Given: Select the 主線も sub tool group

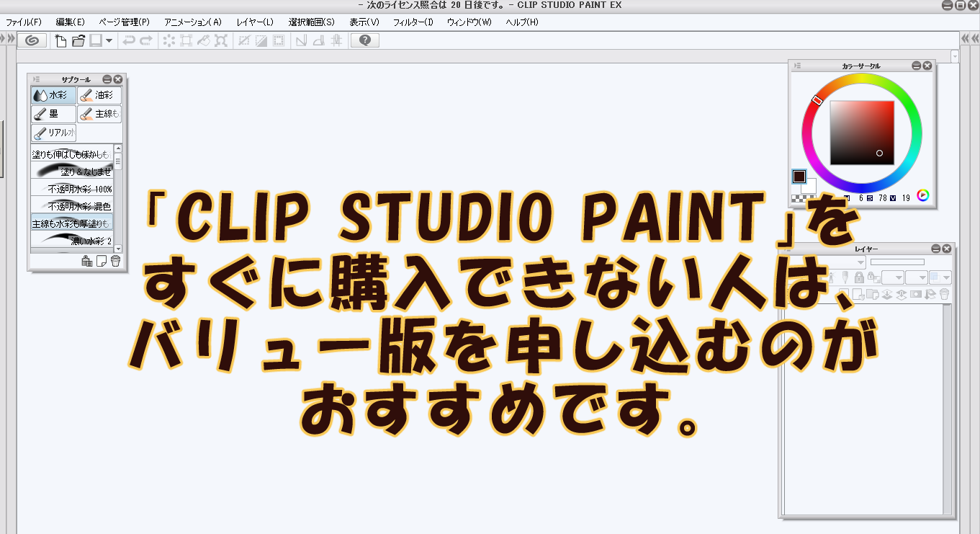Looking at the screenshot, I should 99,114.
